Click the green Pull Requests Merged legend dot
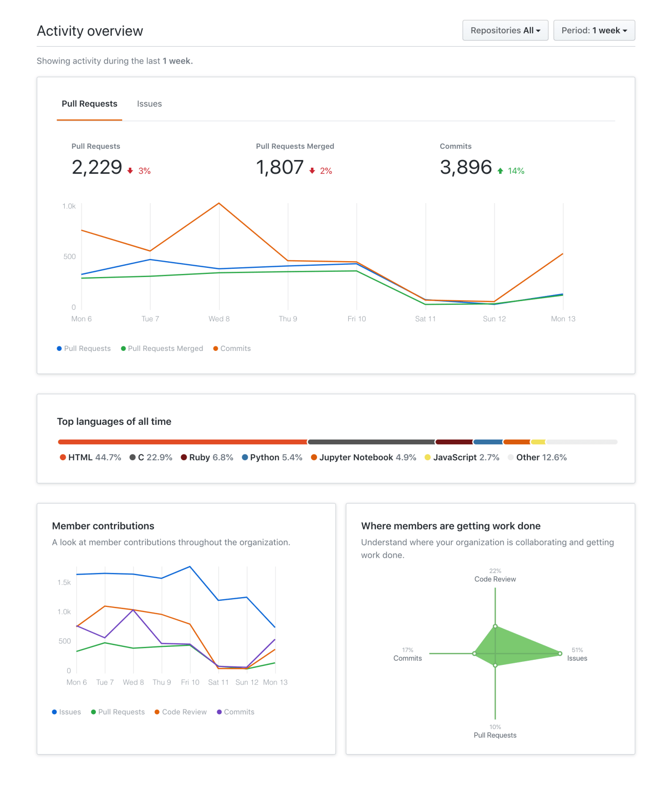 (123, 348)
